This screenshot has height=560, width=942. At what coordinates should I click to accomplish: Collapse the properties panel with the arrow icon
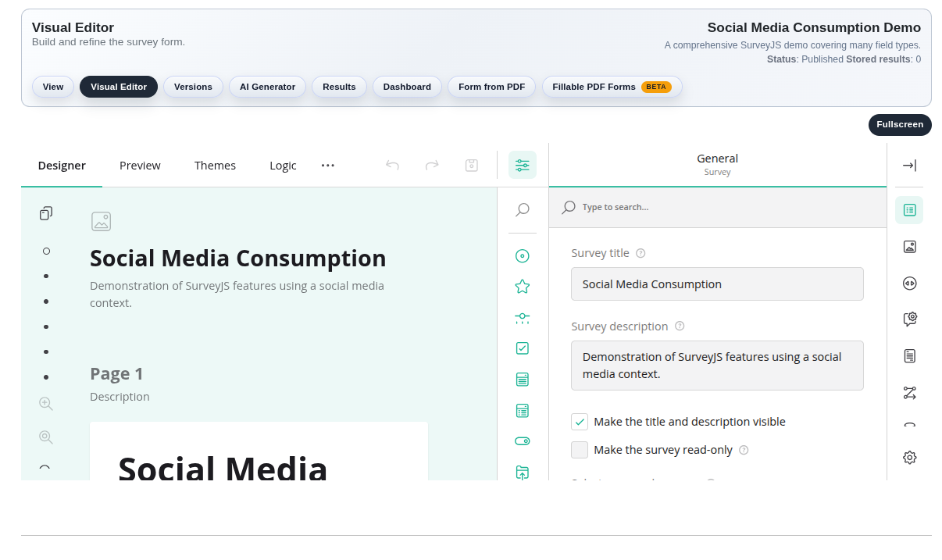(909, 165)
